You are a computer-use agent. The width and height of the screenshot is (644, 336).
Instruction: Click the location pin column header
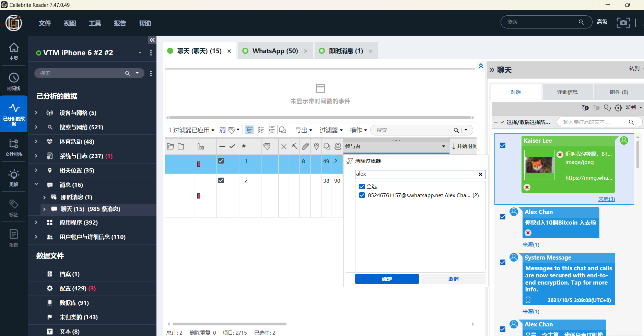316,146
